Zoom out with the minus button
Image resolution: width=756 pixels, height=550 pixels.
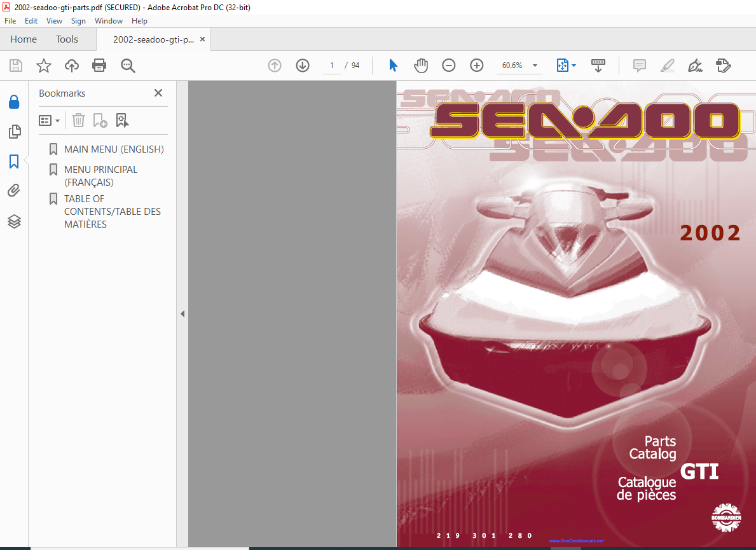tap(449, 65)
